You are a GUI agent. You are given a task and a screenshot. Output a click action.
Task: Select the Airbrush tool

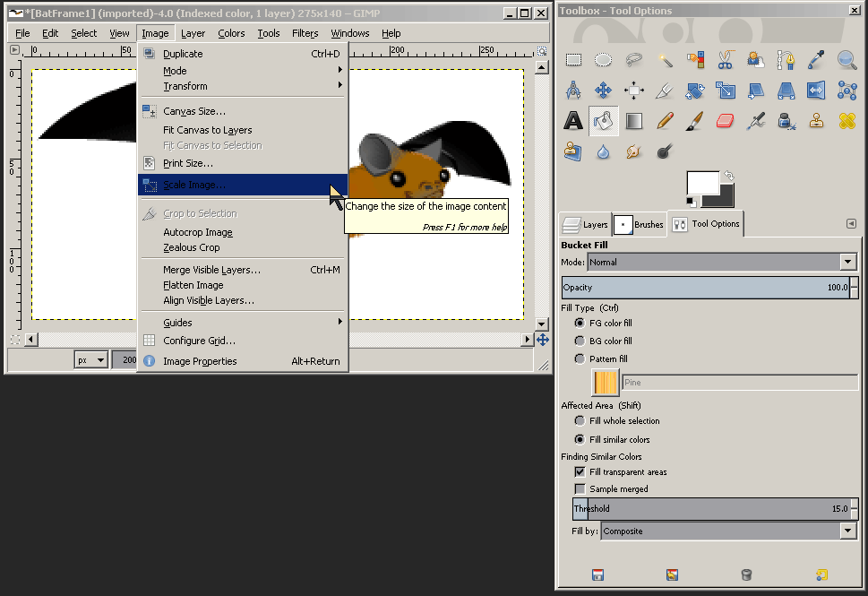click(756, 121)
